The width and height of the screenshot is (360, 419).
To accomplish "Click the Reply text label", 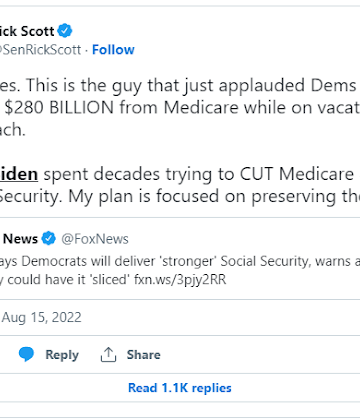I will pyautogui.click(x=62, y=355).
